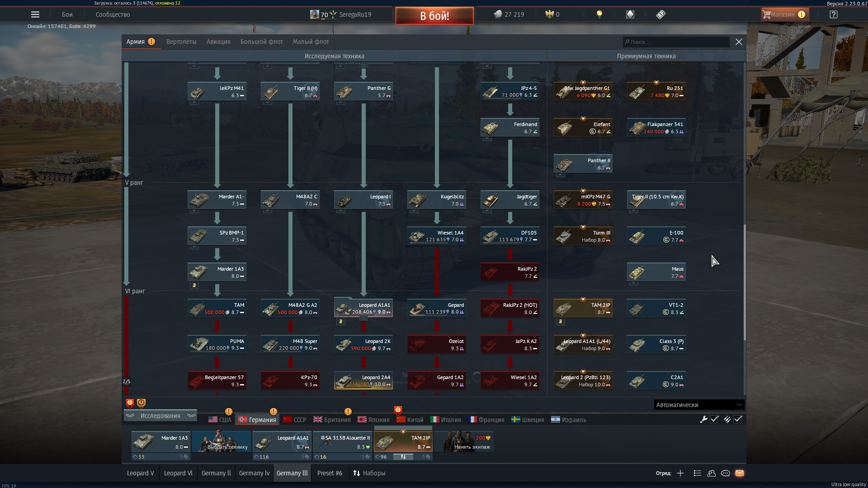Select SA 313B Alouette II crew slot
The height and width of the screenshot is (488, 868).
click(x=343, y=441)
